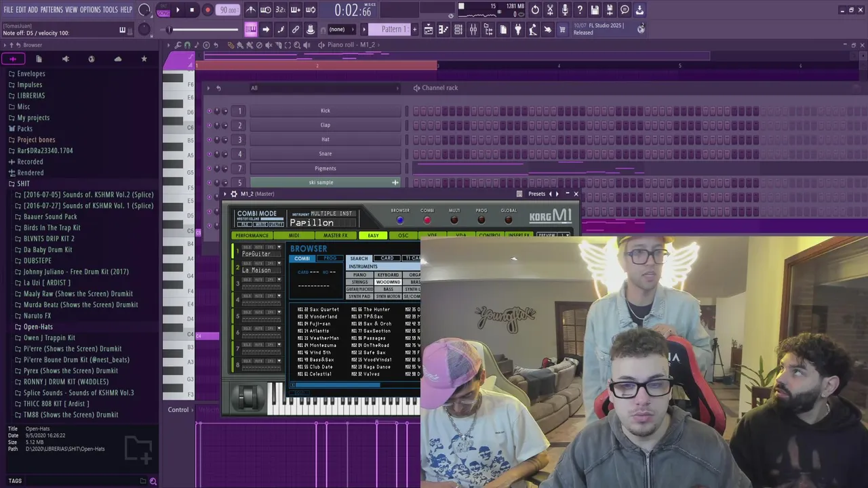868x488 pixels.
Task: Open timbre 1 PopGuitar dropdown arrow
Action: tap(279, 247)
